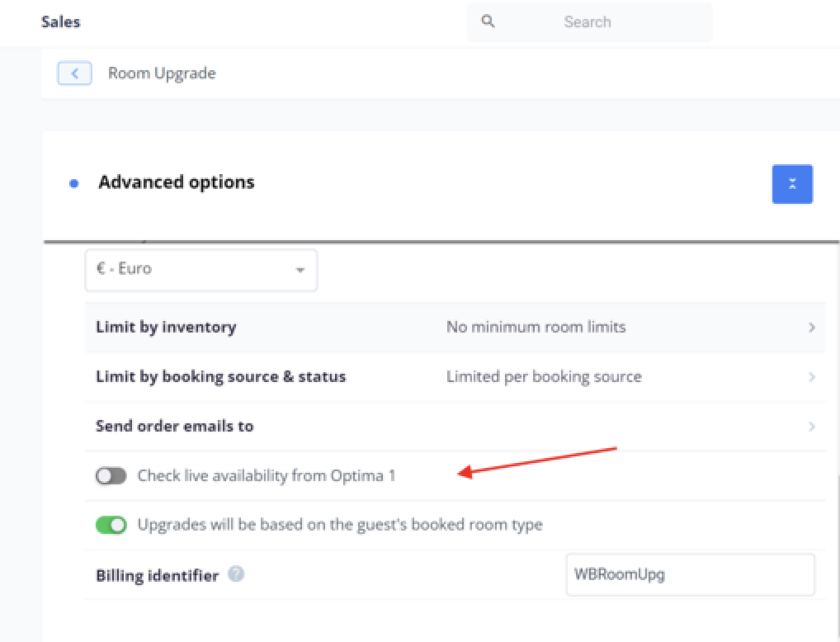Disable upgrades based on booked room type
This screenshot has width=840, height=642.
coord(111,525)
